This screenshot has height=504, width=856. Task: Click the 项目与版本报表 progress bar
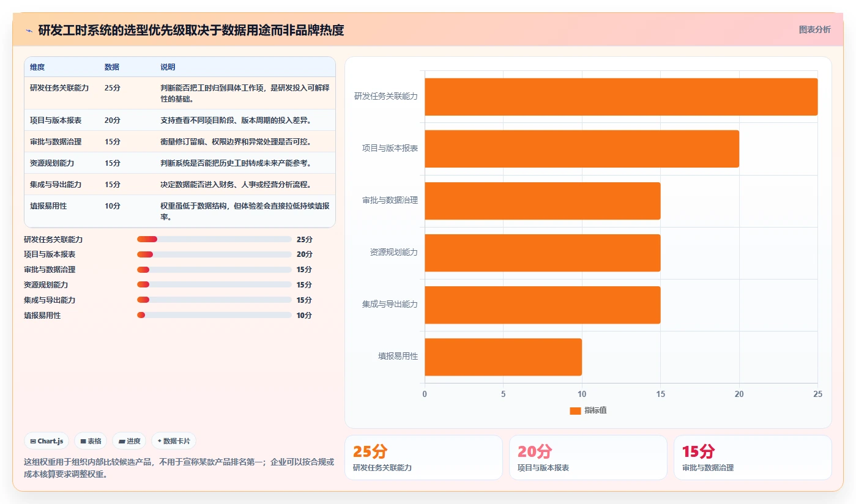[x=214, y=254]
